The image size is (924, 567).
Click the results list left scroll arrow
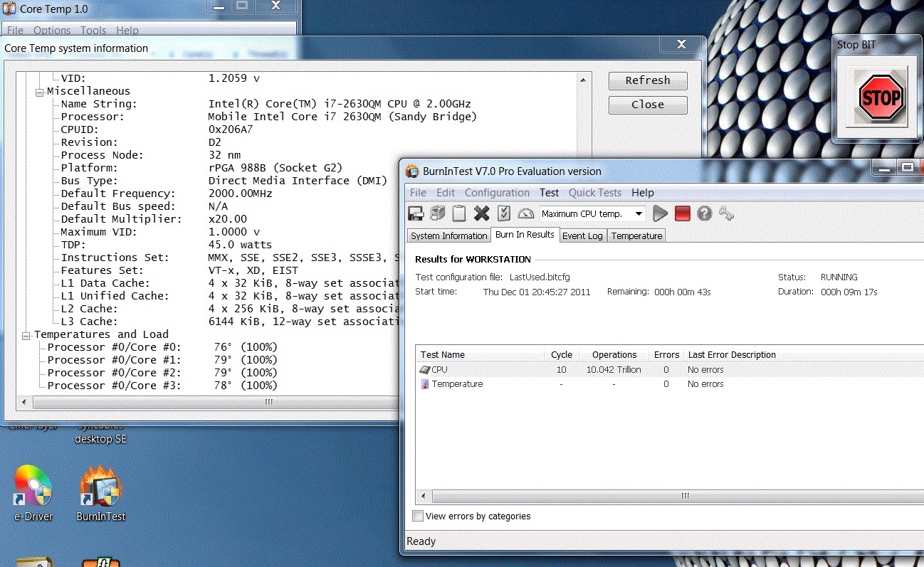click(x=424, y=496)
